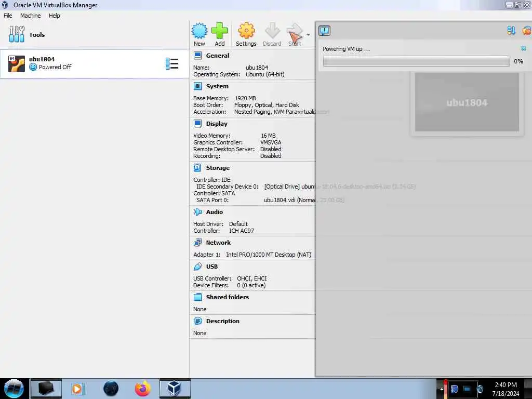Click the General section monitor icon
This screenshot has width=532, height=399.
[197, 55]
